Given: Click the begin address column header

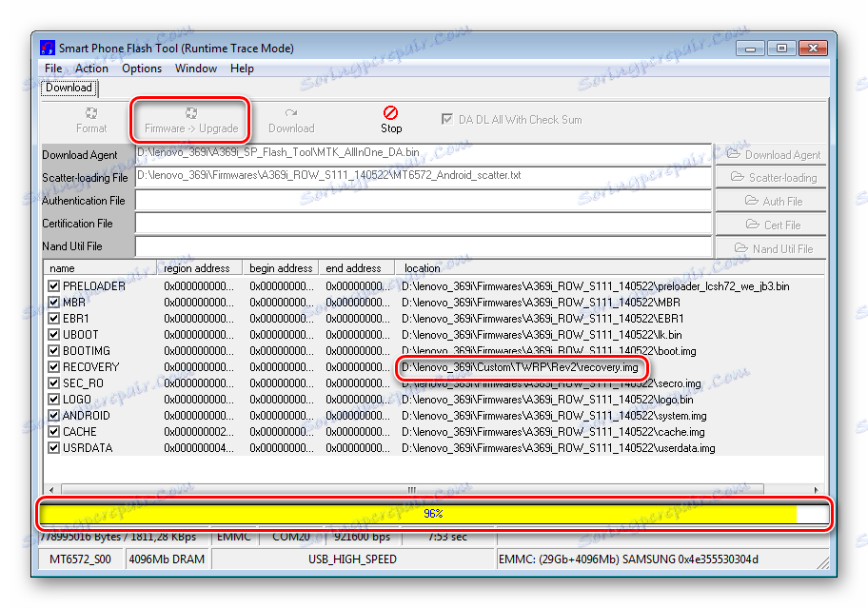Looking at the screenshot, I should point(281,268).
